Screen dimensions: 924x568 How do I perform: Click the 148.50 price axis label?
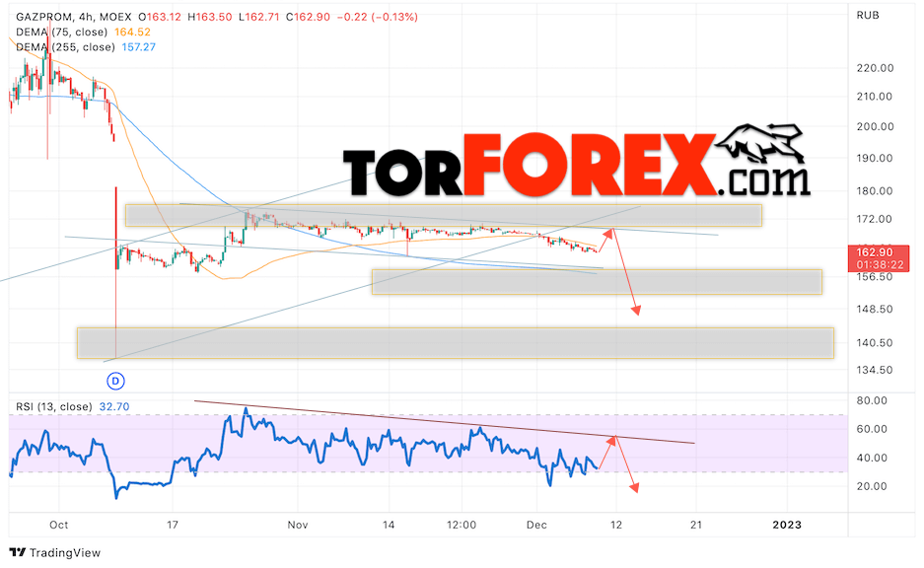(x=875, y=310)
